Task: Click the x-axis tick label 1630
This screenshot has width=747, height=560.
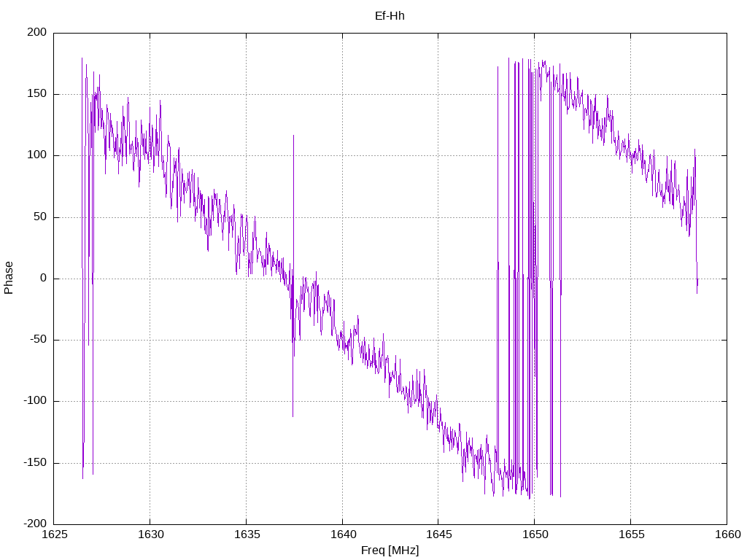Action: coord(150,534)
